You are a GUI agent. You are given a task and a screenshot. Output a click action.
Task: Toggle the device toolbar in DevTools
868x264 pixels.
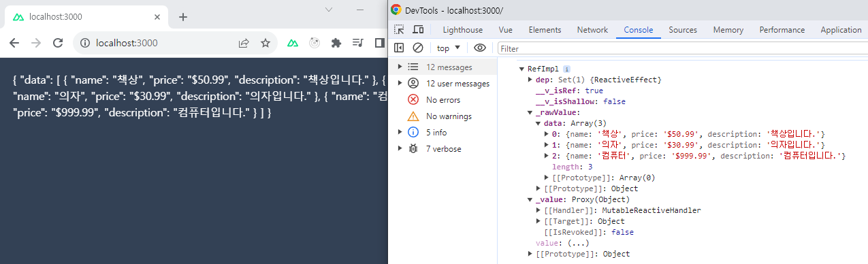418,30
